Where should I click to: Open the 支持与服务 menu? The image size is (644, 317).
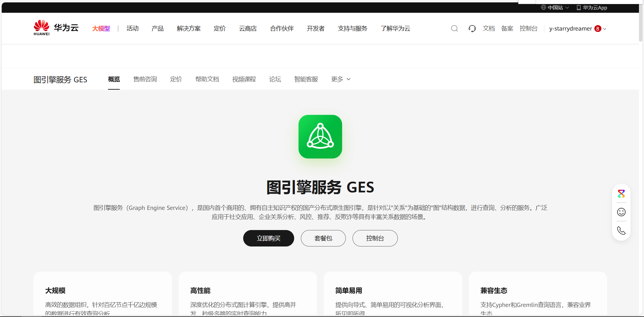coord(353,29)
